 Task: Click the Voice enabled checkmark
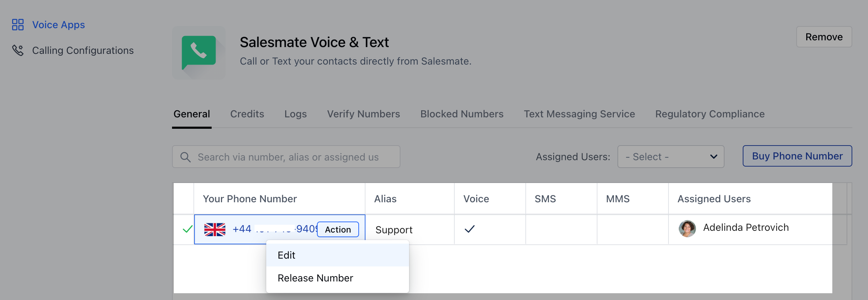click(x=470, y=229)
